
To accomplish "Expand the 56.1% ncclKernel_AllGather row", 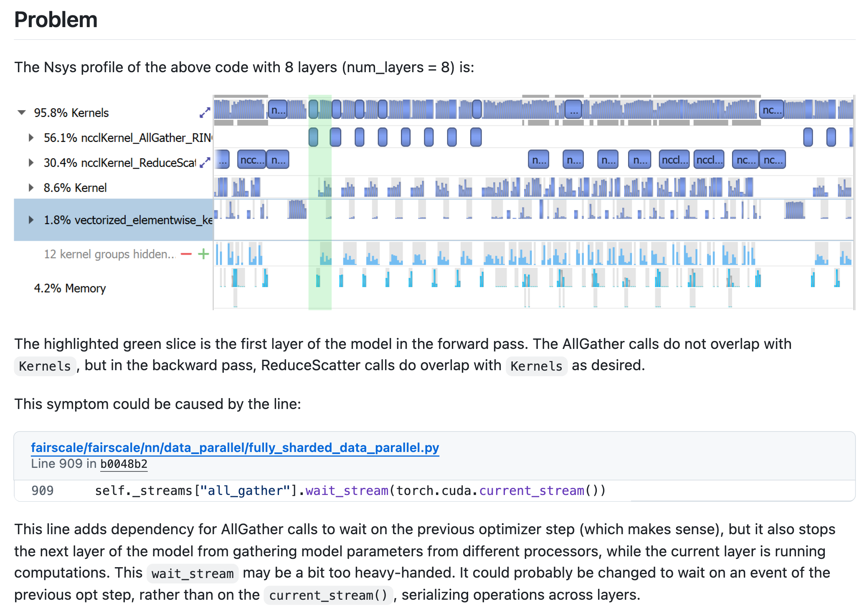I will click(31, 137).
